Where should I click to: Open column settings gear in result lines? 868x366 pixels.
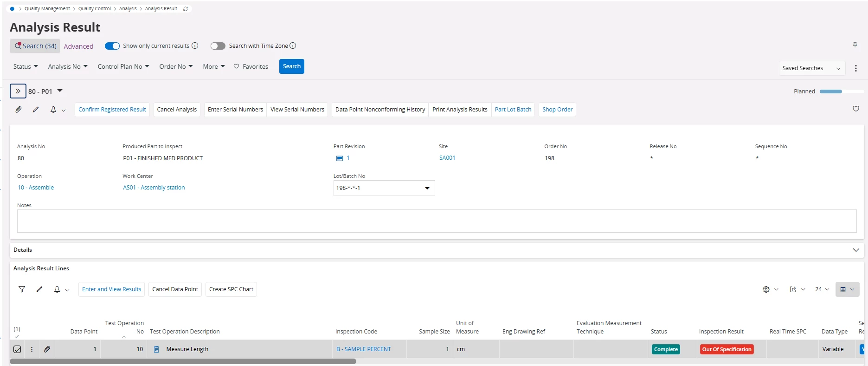(766, 289)
